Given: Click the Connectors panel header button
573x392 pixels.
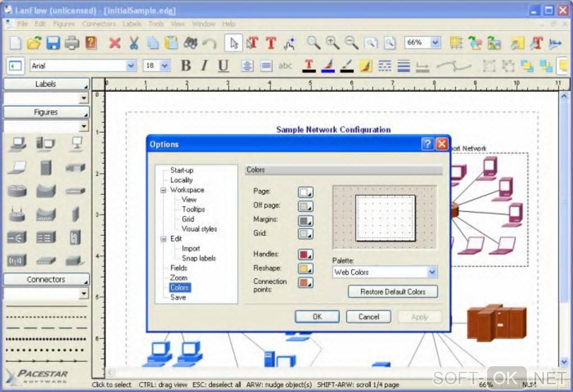Looking at the screenshot, I should [46, 280].
